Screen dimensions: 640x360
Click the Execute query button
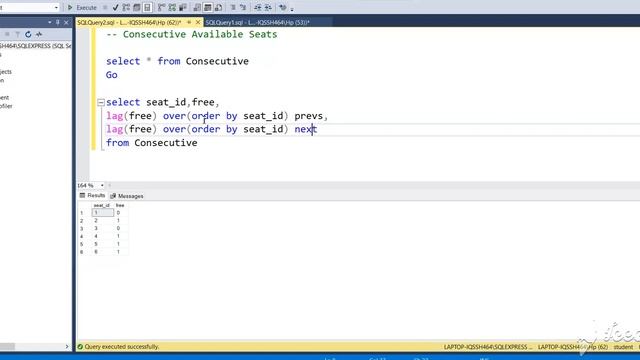click(82, 7)
